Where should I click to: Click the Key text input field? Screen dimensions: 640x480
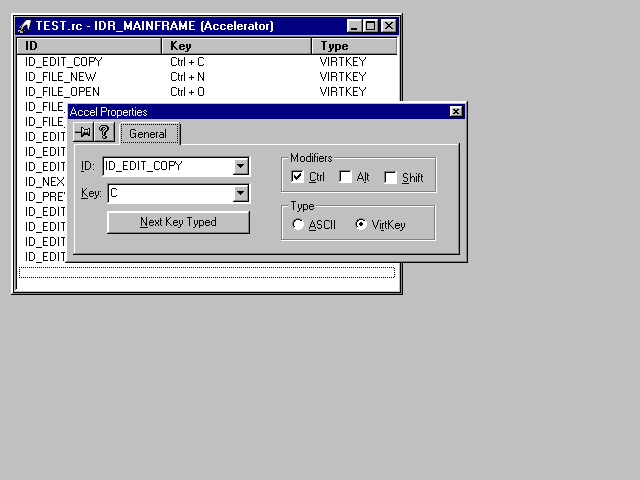coord(169,194)
